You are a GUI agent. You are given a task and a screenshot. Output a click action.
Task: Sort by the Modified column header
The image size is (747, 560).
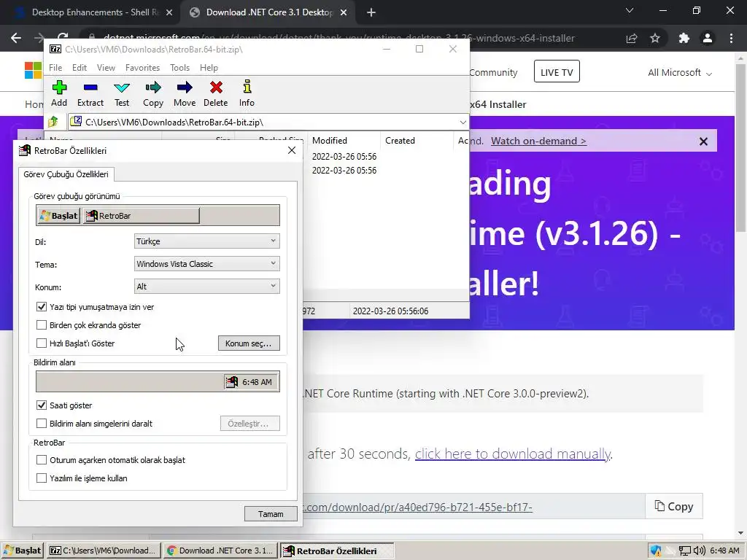pos(344,141)
